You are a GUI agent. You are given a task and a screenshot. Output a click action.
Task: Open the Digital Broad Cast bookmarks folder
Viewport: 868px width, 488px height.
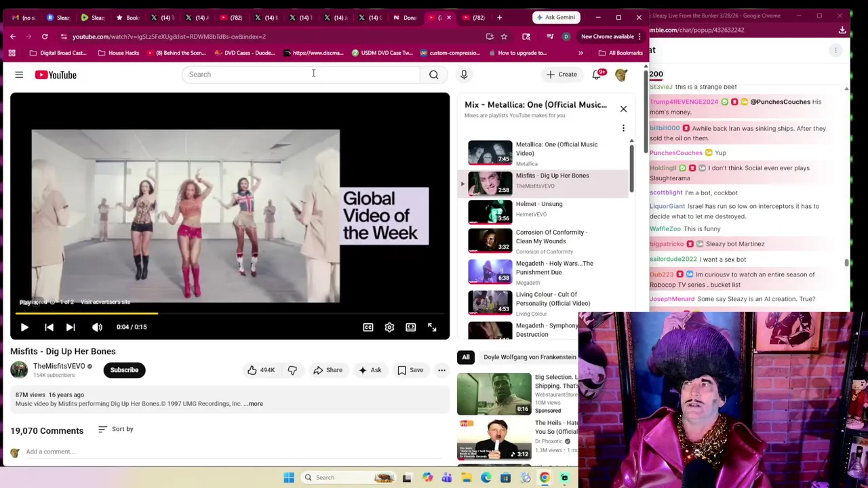pos(58,53)
